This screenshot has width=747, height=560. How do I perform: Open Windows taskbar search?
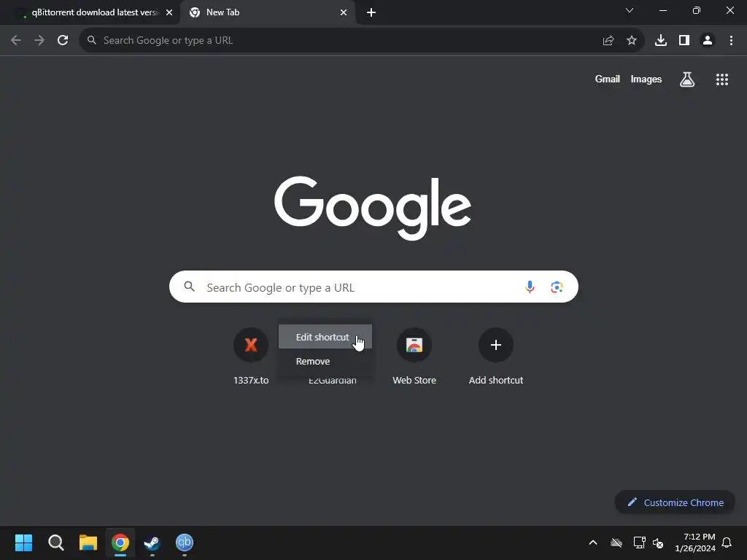[x=55, y=542]
